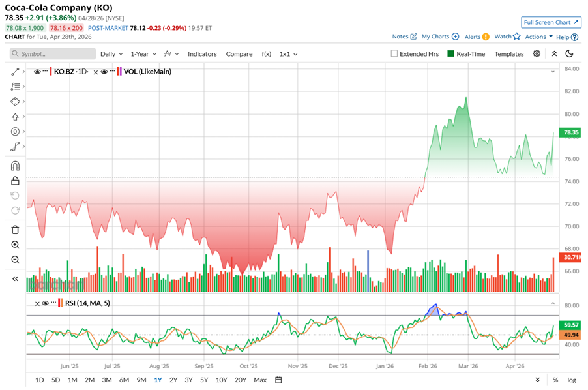The width and height of the screenshot is (588, 390).
Task: Expand the double-down chevron at bottom
Action: coord(537,380)
